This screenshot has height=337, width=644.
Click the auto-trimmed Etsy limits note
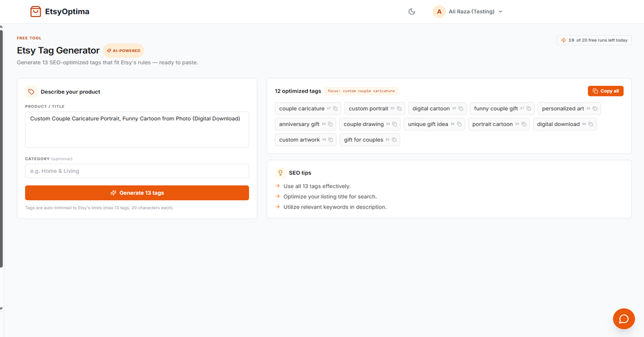(x=99, y=208)
